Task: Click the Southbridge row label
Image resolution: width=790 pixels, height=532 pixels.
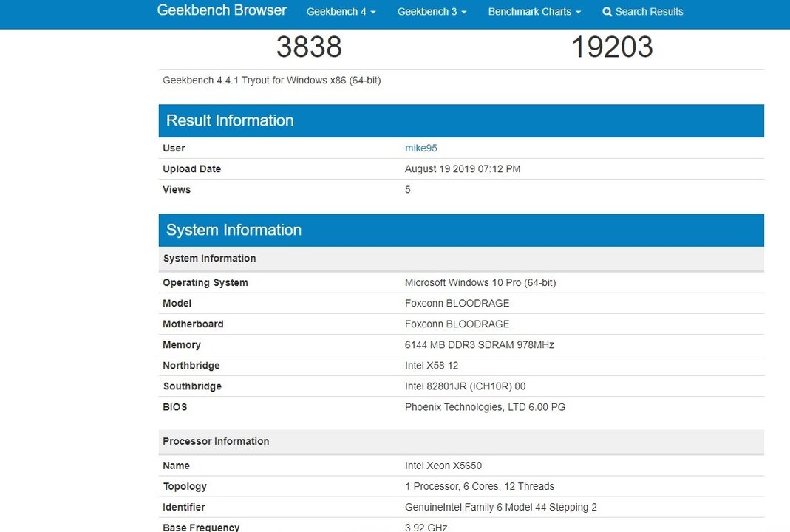Action: (192, 386)
